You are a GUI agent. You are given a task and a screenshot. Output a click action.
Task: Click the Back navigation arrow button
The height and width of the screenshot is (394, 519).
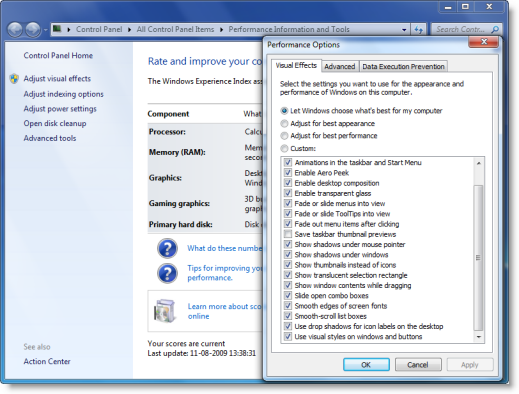tap(15, 30)
